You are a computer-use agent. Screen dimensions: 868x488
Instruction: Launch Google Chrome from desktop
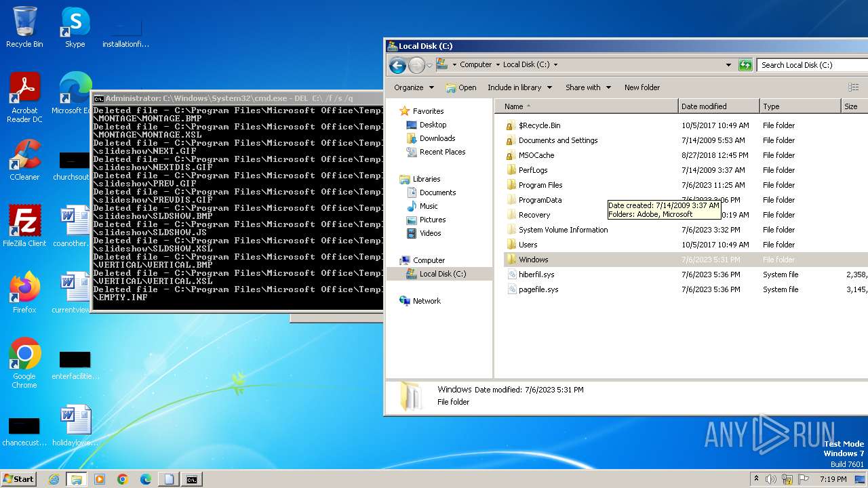[24, 363]
